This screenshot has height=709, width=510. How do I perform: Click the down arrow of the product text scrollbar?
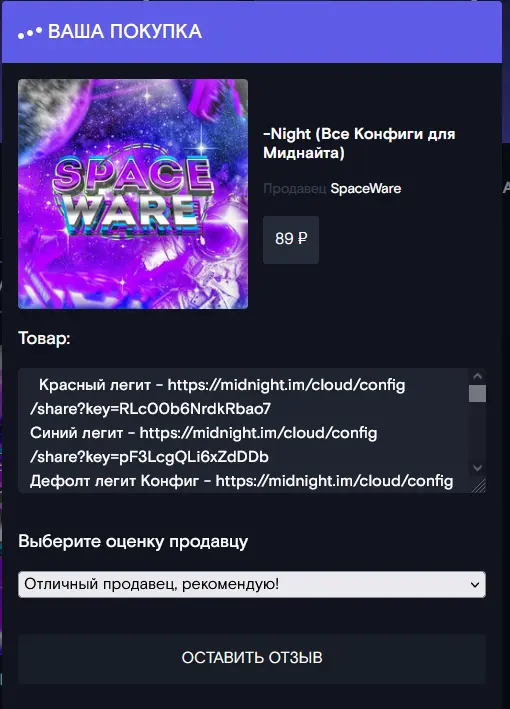(x=477, y=468)
